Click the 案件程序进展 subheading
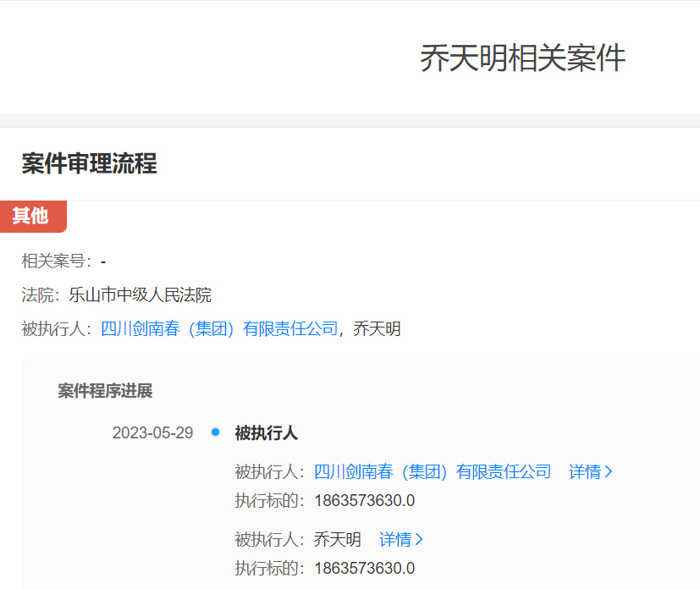 click(105, 391)
